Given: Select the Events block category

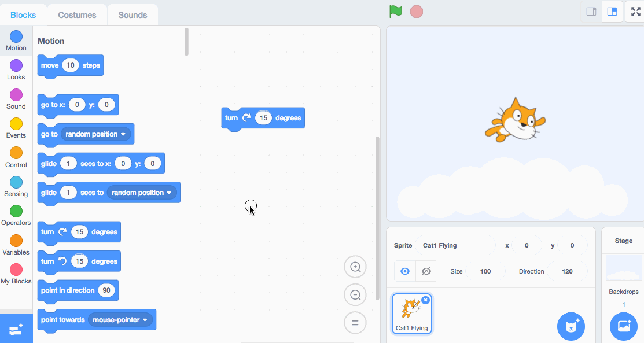Looking at the screenshot, I should (16, 128).
